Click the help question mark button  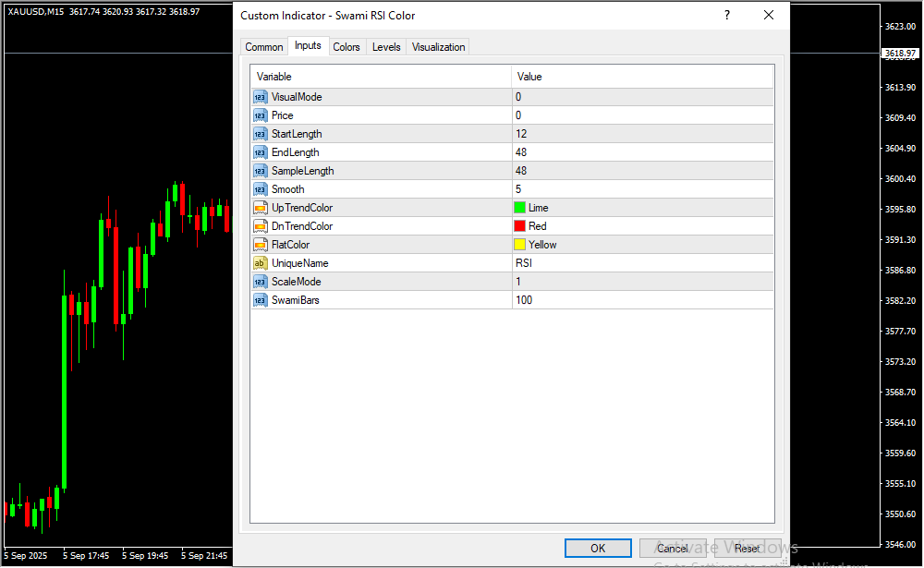point(727,15)
